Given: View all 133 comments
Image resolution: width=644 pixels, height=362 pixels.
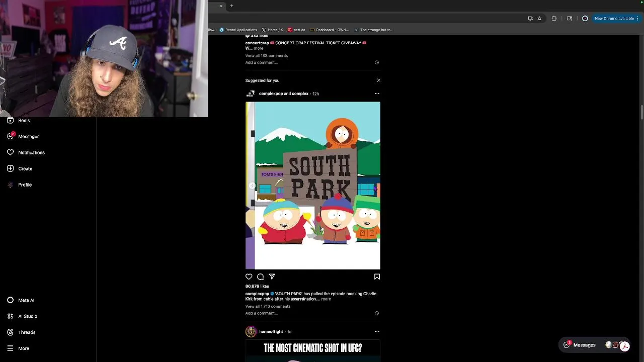Looking at the screenshot, I should click(267, 55).
